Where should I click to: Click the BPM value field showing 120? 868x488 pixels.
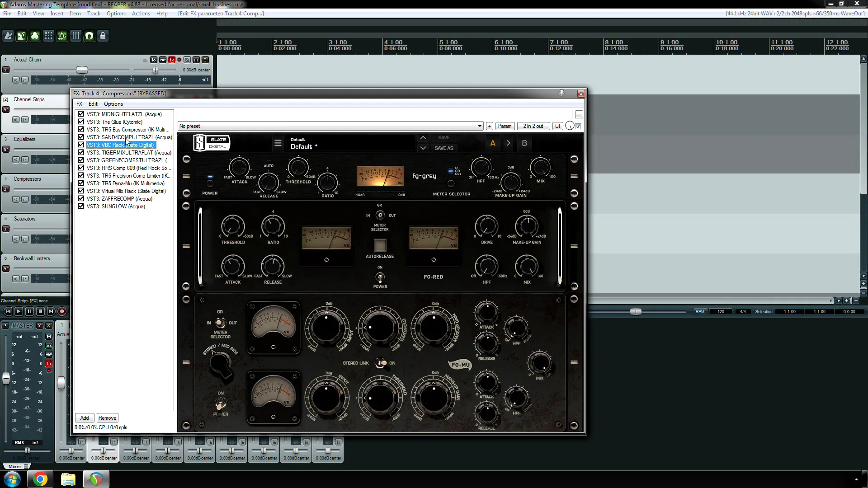click(721, 311)
